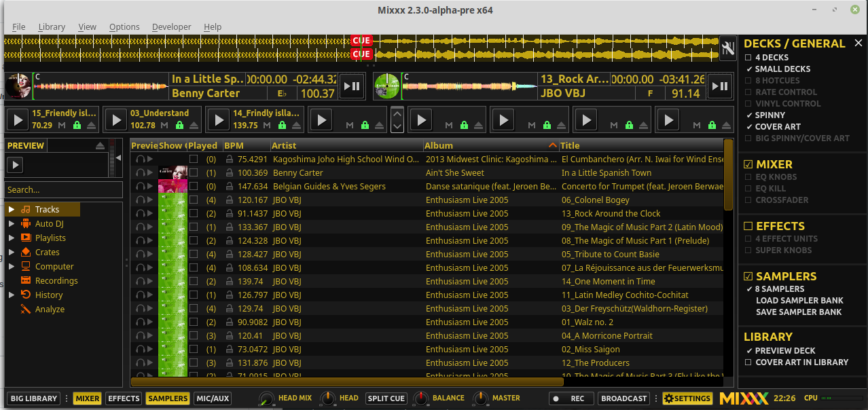
Task: Toggle the COVER ART deck option
Action: tap(773, 127)
